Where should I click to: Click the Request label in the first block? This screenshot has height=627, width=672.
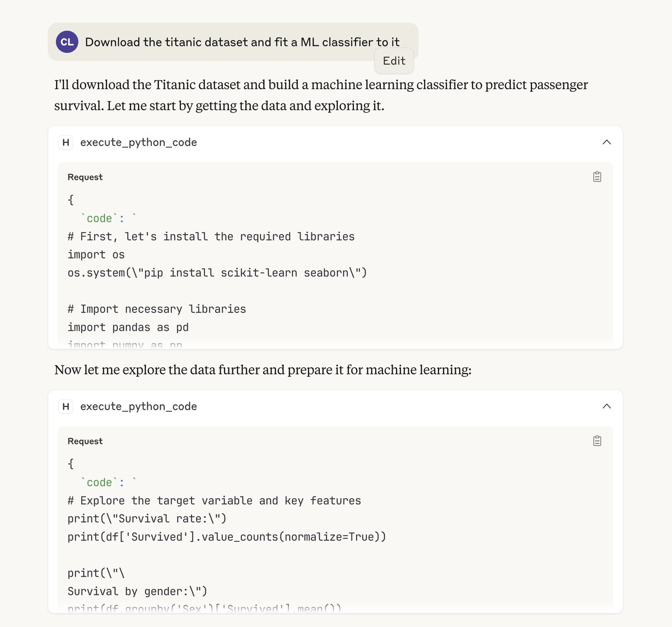click(85, 177)
